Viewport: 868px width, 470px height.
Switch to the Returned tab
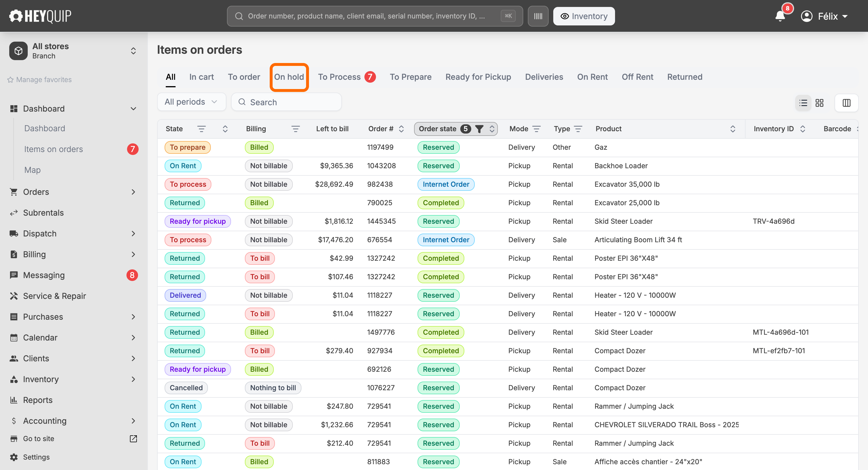coord(684,77)
